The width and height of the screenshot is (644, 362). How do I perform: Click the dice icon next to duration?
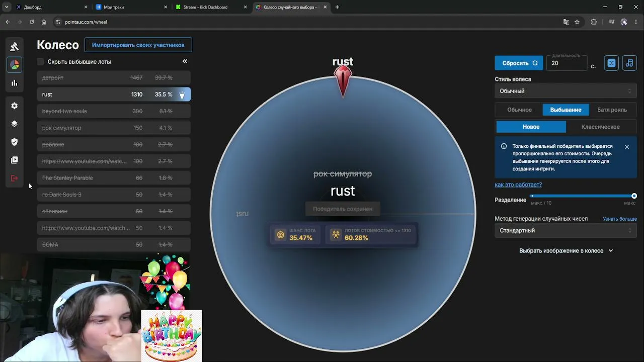[x=611, y=63]
